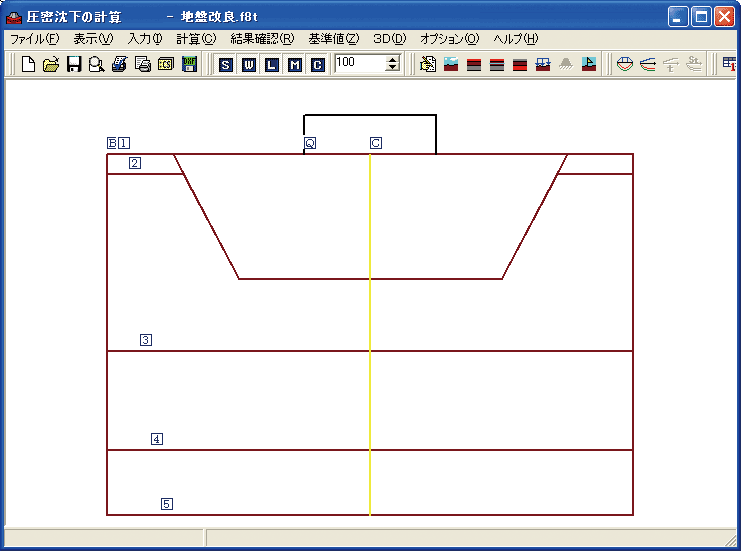The width and height of the screenshot is (741, 551).
Task: Open the 結果確認(R) menu
Action: pos(262,39)
